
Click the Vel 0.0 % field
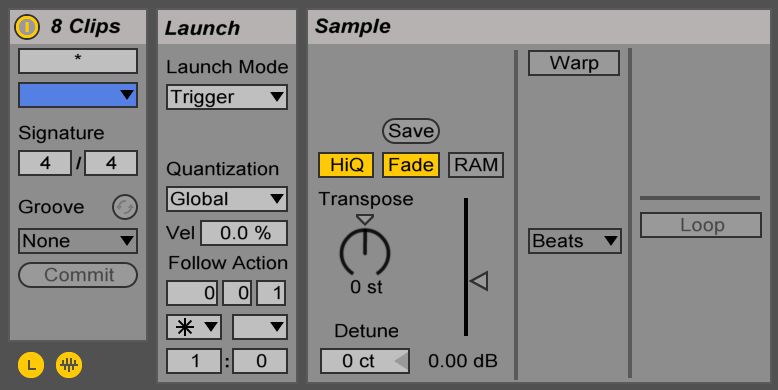tap(244, 233)
